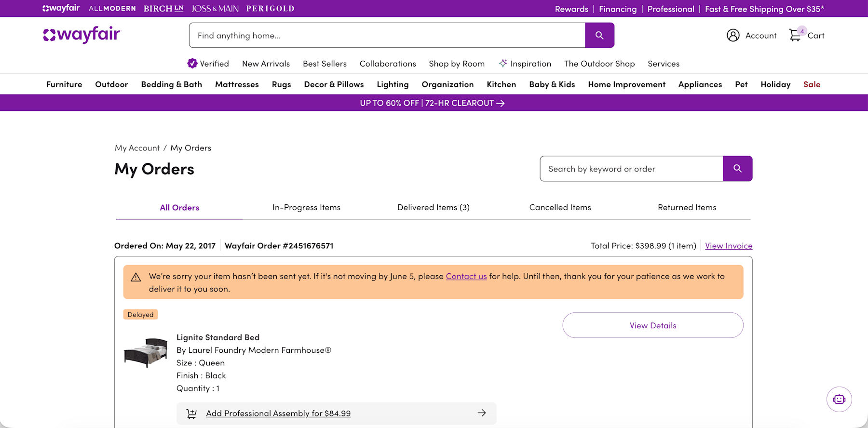The height and width of the screenshot is (428, 868).
Task: Open the Birch Lane brand link
Action: point(163,9)
